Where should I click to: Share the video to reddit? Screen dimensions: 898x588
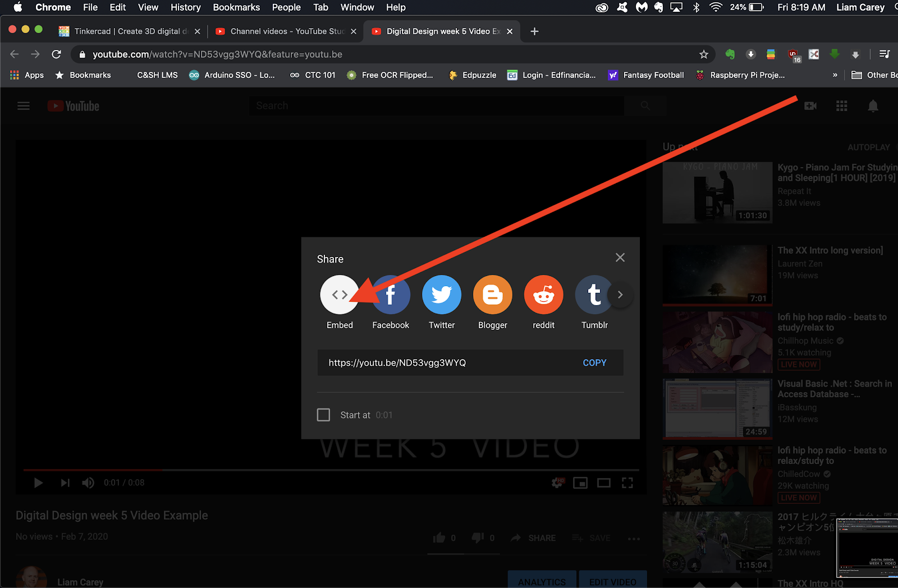544,295
